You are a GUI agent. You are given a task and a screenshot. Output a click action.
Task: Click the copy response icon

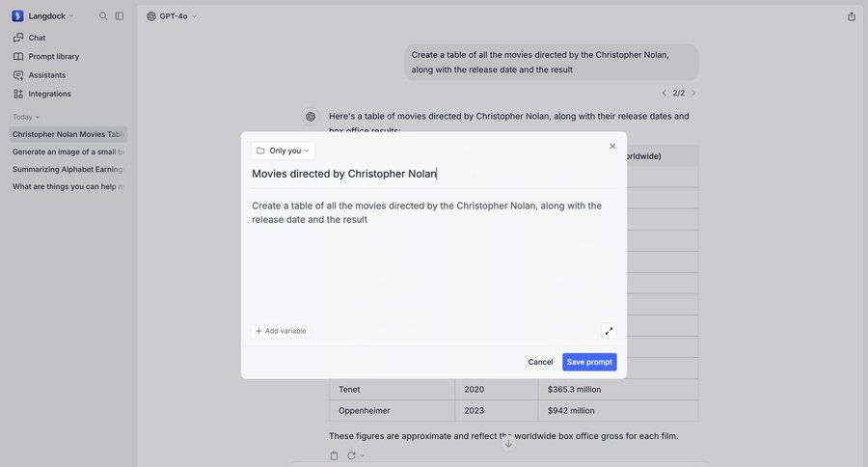334,455
